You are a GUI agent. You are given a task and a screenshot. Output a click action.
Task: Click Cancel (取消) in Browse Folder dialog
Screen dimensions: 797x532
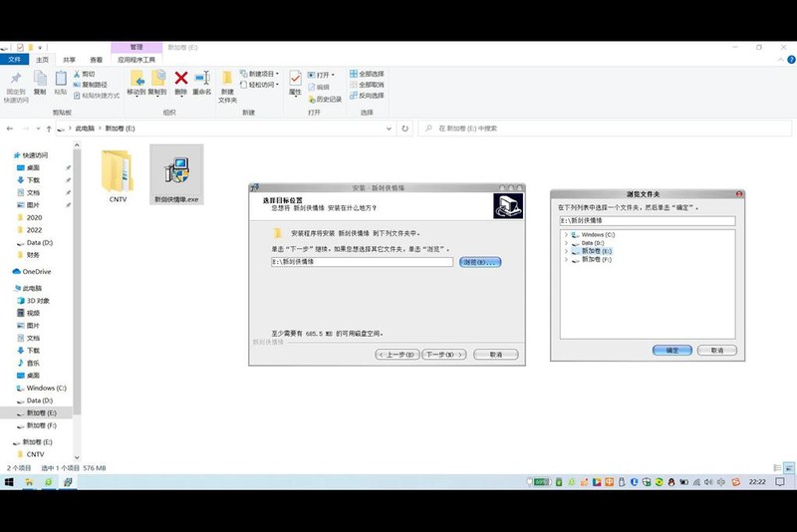(717, 350)
